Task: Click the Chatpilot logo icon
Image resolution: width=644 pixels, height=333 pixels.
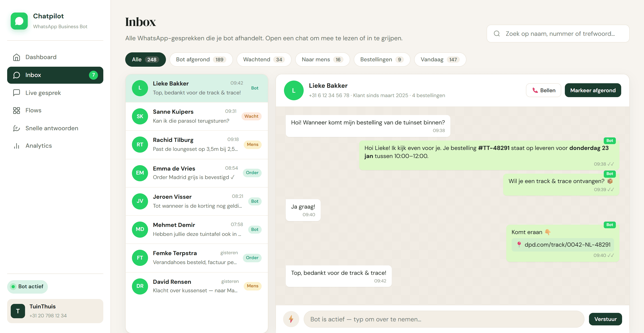Action: (19, 21)
